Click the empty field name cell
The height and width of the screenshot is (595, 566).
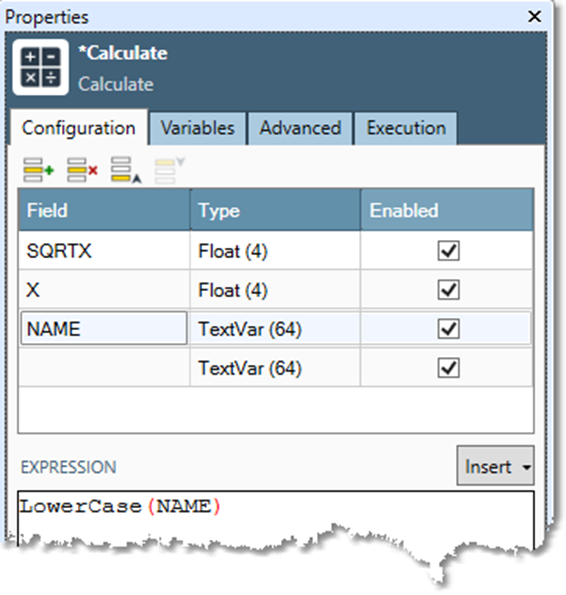(104, 368)
